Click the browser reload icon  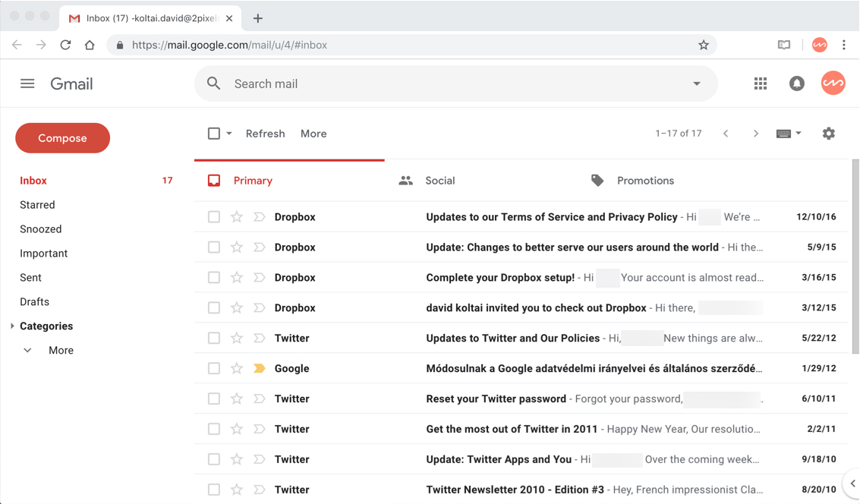pos(65,45)
